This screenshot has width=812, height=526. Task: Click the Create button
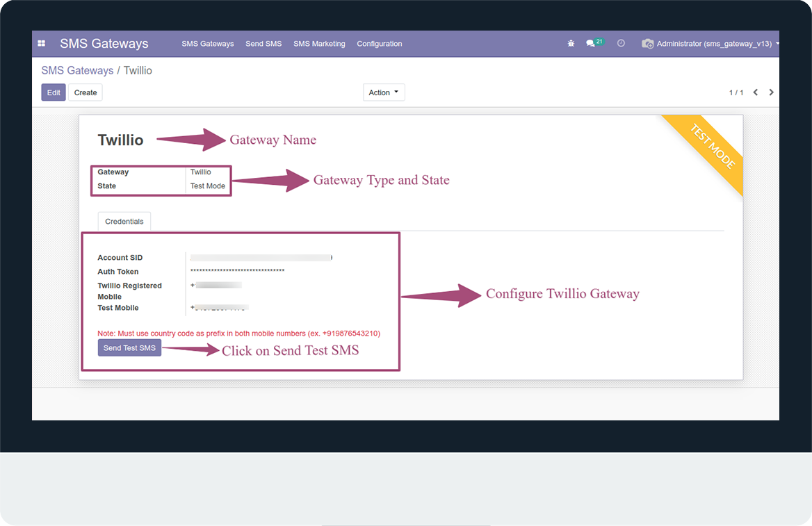(x=86, y=92)
